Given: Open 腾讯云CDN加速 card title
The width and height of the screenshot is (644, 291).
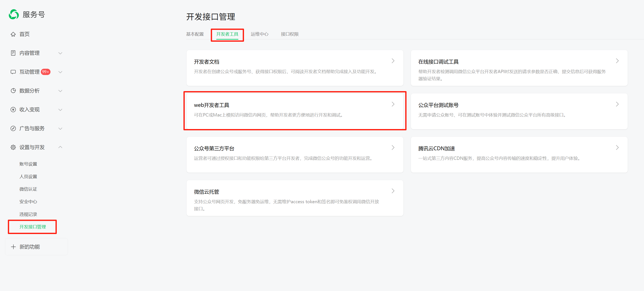Looking at the screenshot, I should point(436,149).
